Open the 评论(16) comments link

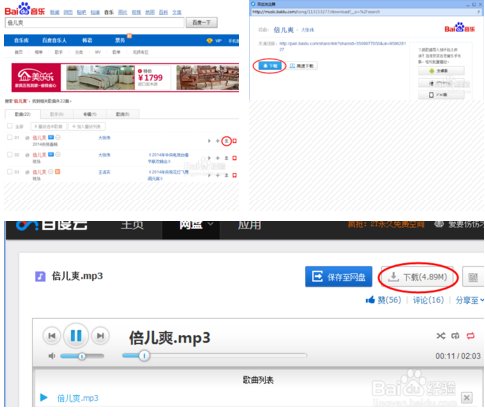428,300
